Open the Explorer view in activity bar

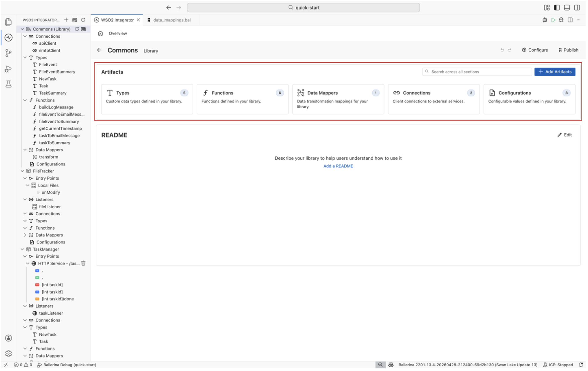(x=8, y=22)
